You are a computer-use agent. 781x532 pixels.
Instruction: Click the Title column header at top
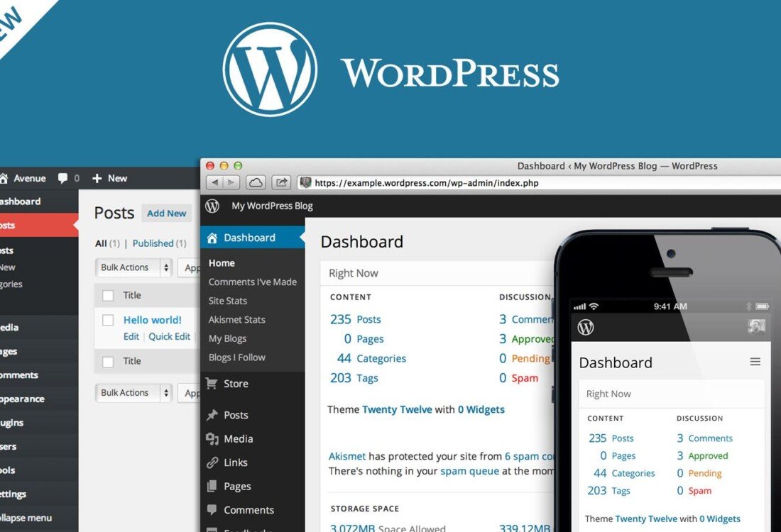[132, 295]
